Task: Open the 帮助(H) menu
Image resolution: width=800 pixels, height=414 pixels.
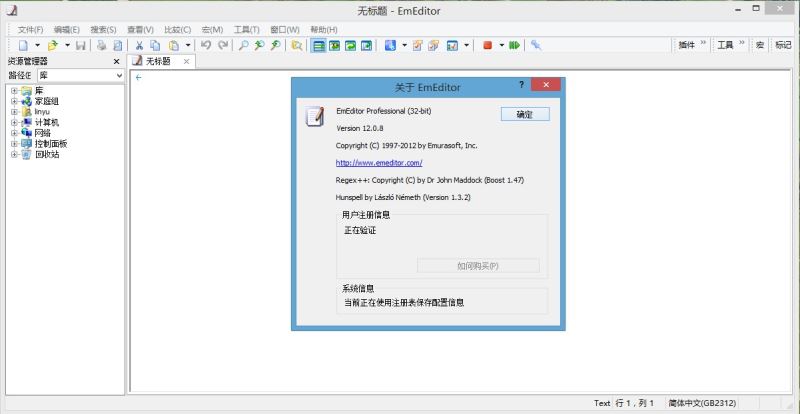Action: (x=324, y=30)
